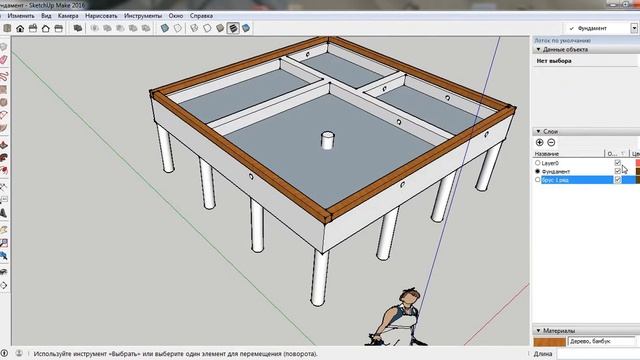Select Hidden Line face style
Image resolution: width=640 pixels, height=360 pixels.
207,28
